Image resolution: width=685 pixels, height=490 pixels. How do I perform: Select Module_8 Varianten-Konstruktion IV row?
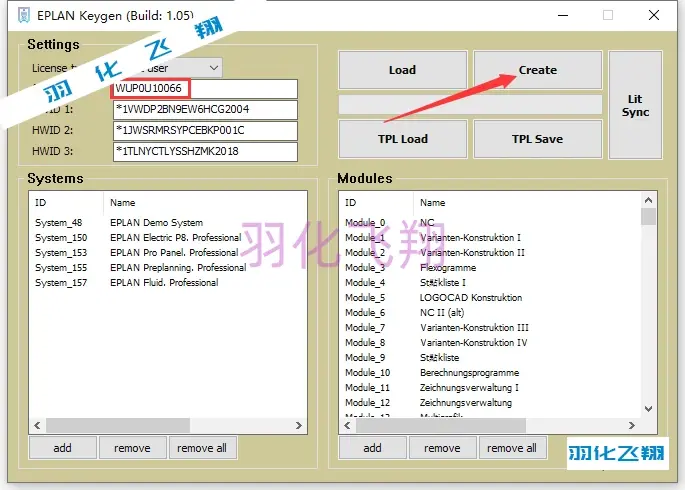[490, 343]
